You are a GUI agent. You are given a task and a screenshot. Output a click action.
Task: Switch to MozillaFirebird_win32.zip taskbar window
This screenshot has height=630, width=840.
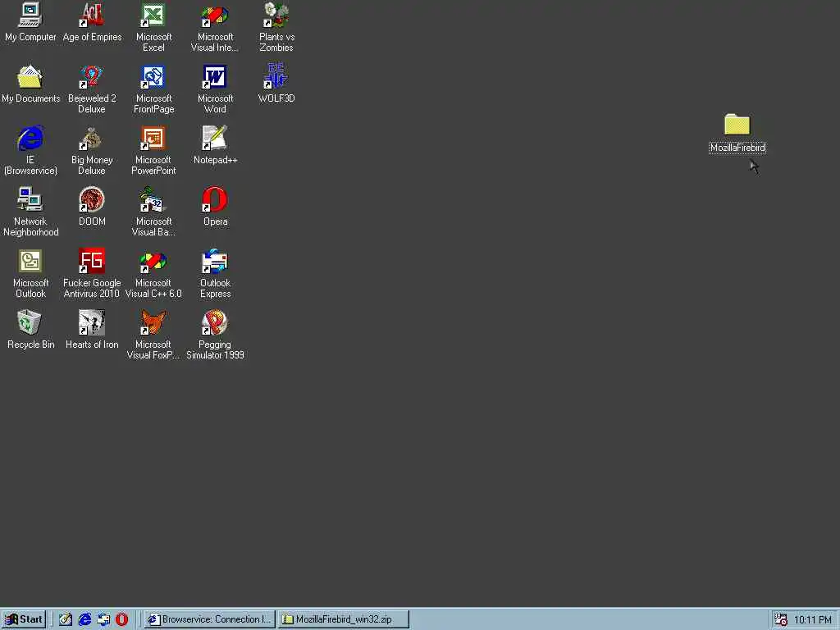344,619
